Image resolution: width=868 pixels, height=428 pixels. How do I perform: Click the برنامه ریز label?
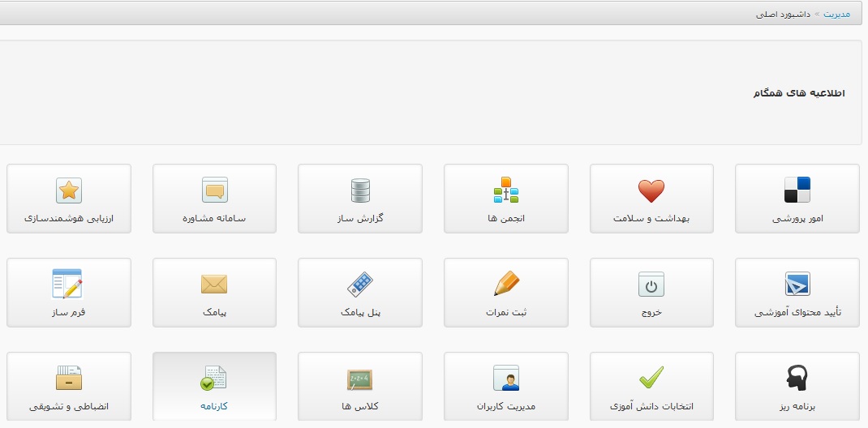(x=797, y=406)
